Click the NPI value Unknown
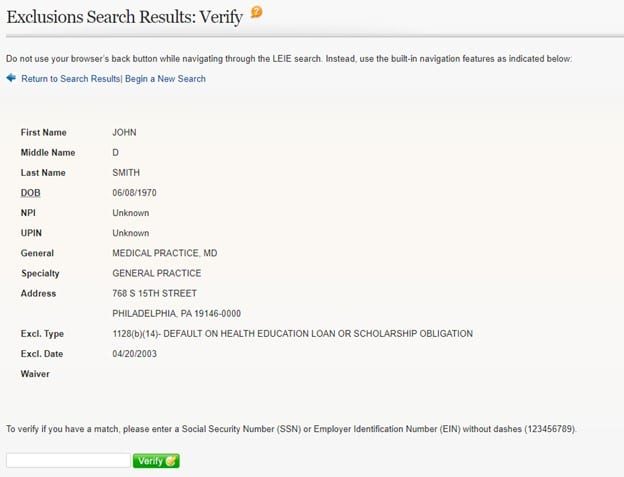The image size is (624, 477). tap(131, 213)
